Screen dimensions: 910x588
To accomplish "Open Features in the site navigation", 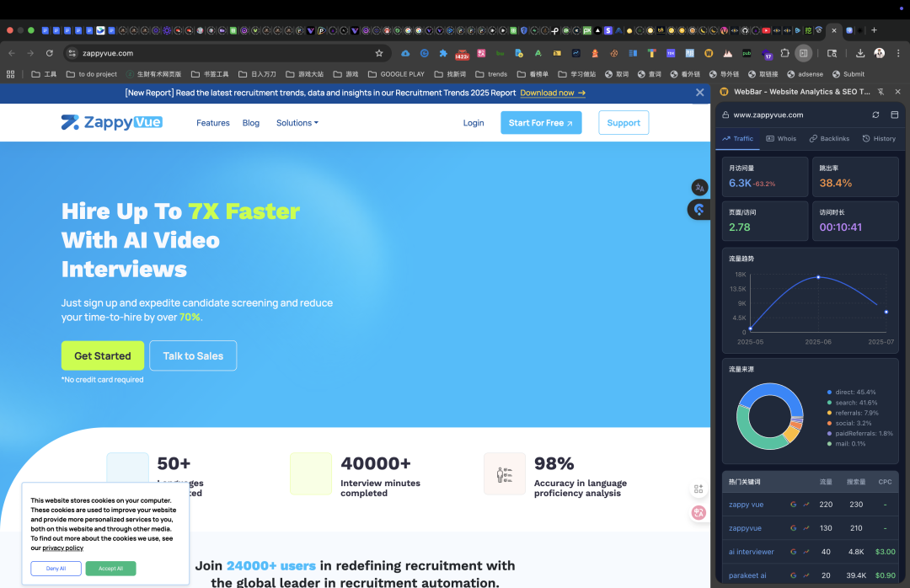I will 213,122.
